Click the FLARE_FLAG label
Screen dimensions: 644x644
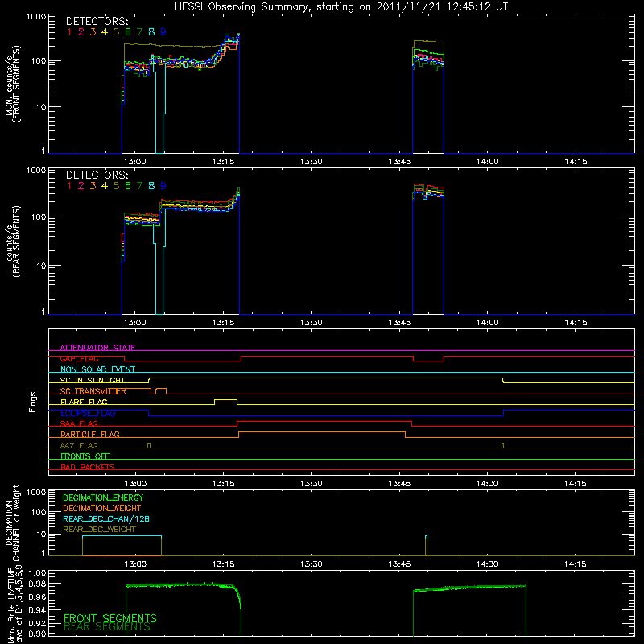click(x=84, y=402)
